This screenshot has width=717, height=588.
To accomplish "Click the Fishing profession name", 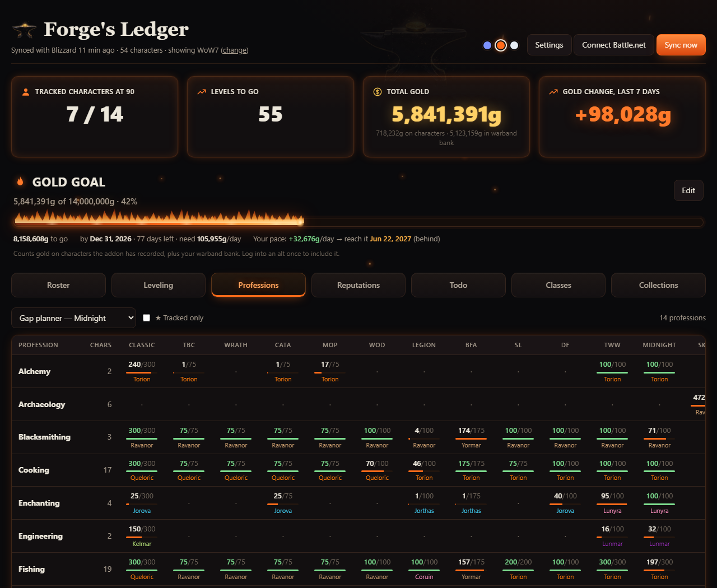I will coord(31,569).
